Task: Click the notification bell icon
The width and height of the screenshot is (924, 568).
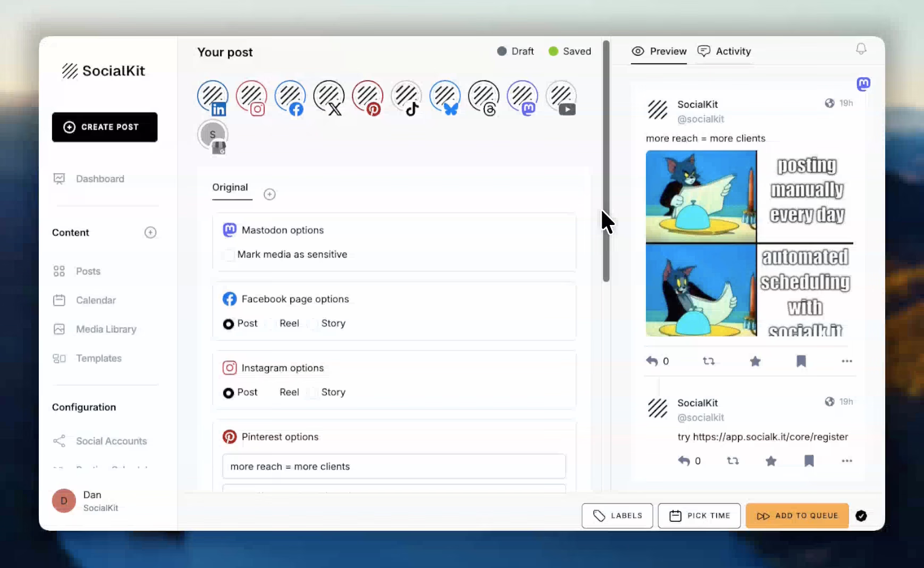Action: pyautogui.click(x=861, y=49)
